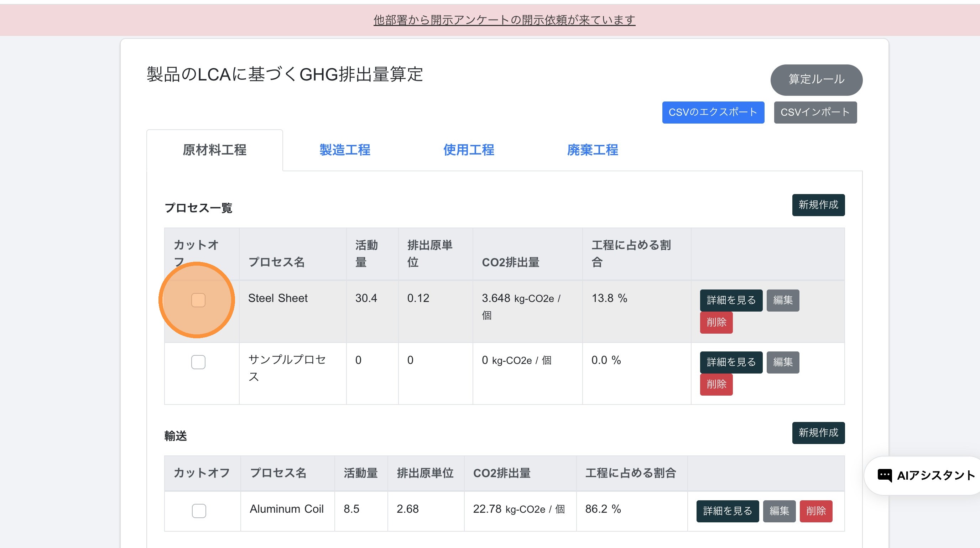The height and width of the screenshot is (548, 980).
Task: Click the CSVインポート button
Action: tap(815, 112)
